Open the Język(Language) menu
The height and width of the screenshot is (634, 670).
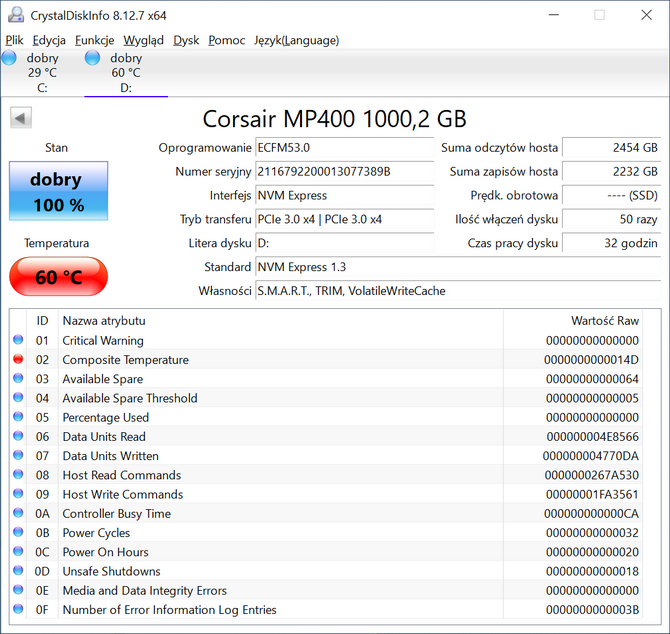point(297,40)
